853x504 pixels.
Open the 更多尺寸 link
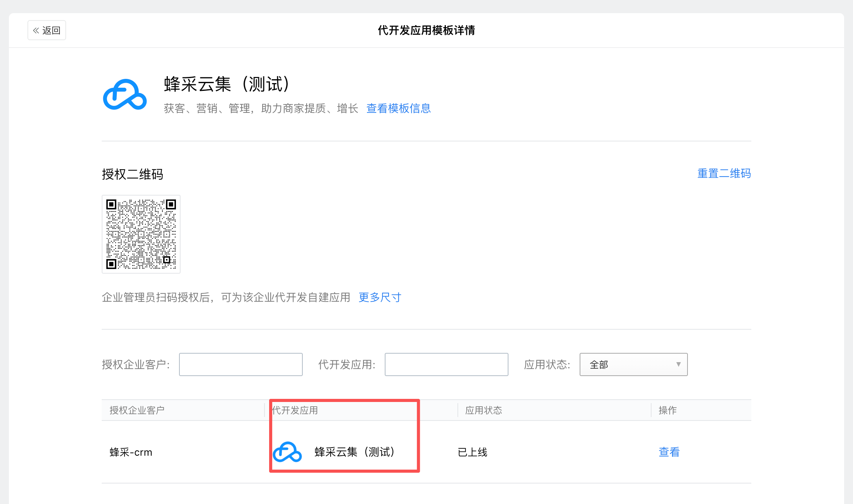(x=380, y=297)
